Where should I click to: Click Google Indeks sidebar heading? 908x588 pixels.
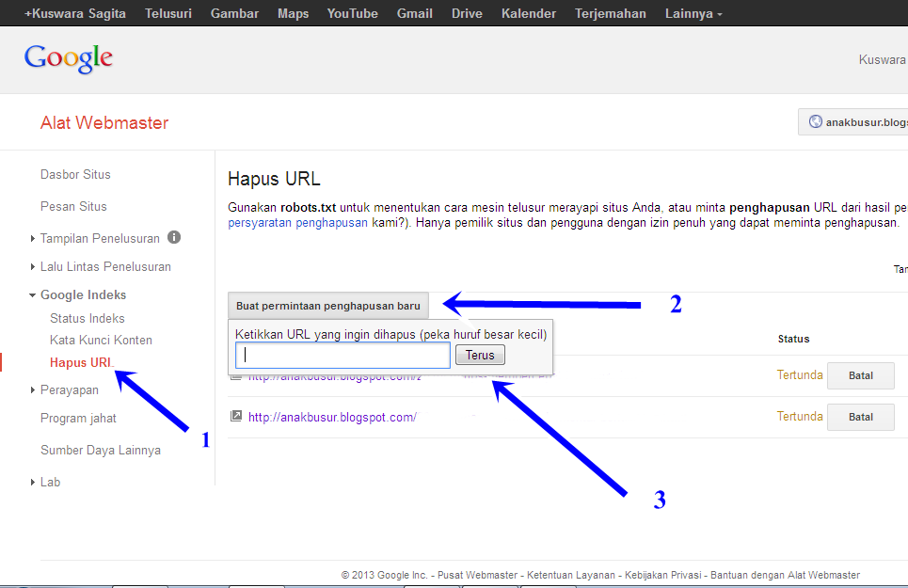pos(83,295)
